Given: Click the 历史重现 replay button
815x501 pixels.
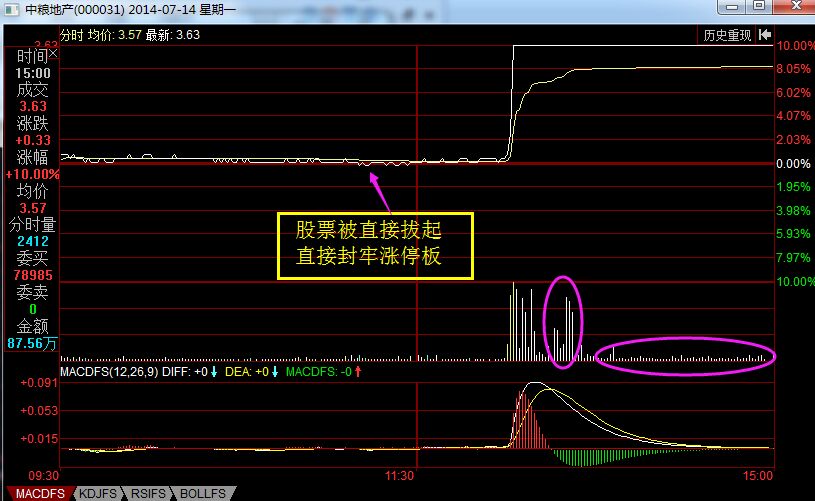Looking at the screenshot, I should click(727, 34).
